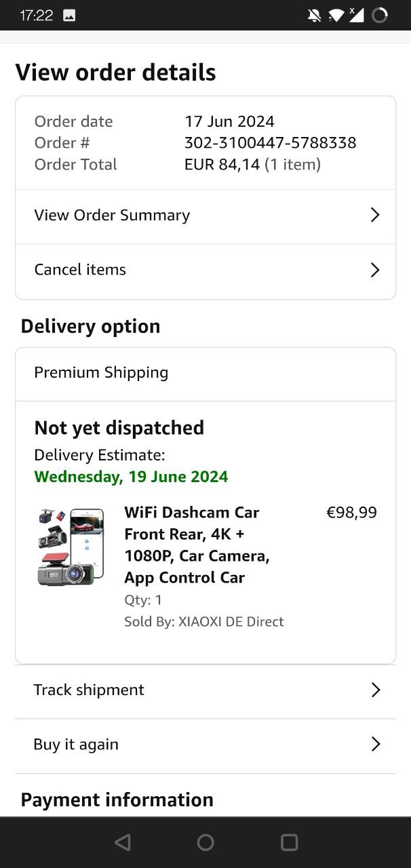Expand View Order Summary chevron

click(x=375, y=215)
